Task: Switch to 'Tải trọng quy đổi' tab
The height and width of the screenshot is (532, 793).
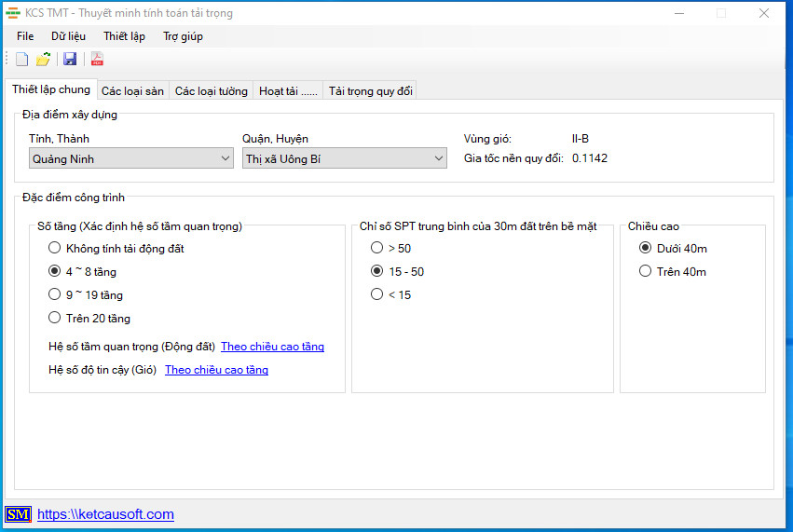Action: 370,91
